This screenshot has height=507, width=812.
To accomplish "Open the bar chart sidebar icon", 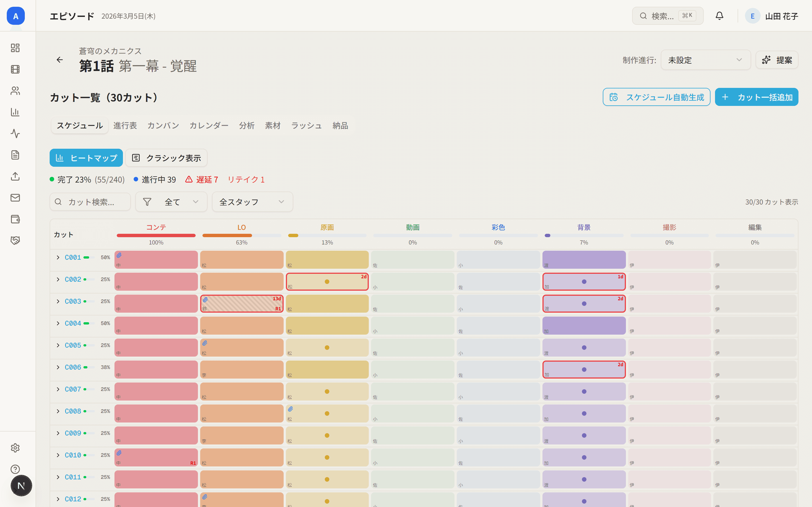I will (15, 112).
